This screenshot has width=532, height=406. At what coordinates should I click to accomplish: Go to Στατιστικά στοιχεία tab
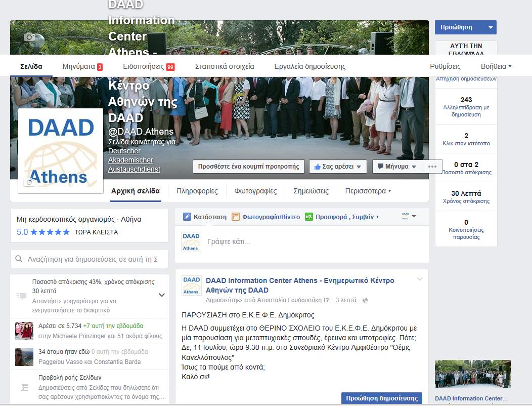tap(225, 66)
